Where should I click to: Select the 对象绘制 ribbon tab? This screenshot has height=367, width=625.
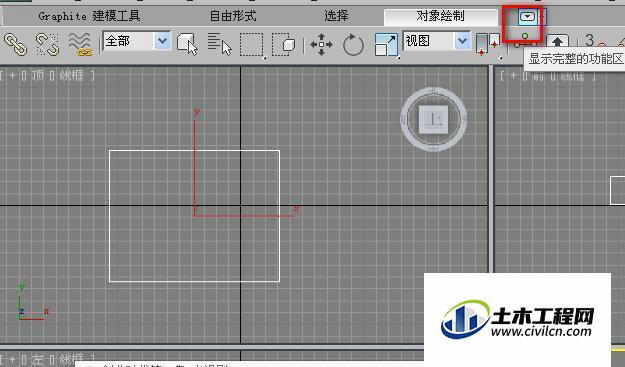tap(440, 16)
